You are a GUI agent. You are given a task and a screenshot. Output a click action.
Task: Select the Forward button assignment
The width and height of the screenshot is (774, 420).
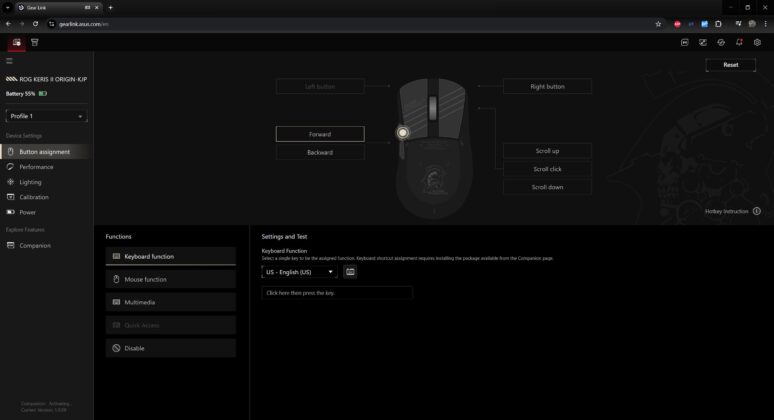coord(320,134)
